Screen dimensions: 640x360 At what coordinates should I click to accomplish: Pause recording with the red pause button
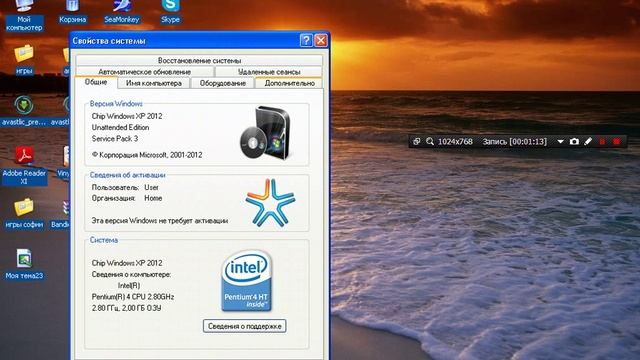coord(602,142)
